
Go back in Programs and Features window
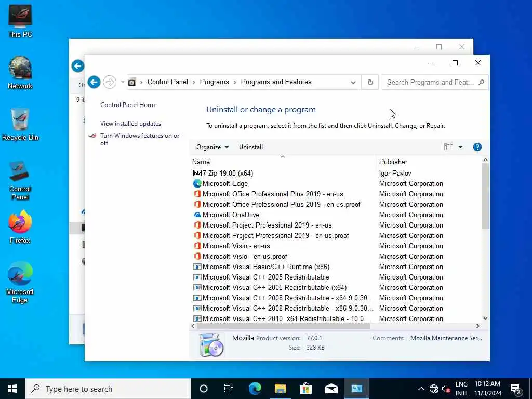(x=94, y=82)
